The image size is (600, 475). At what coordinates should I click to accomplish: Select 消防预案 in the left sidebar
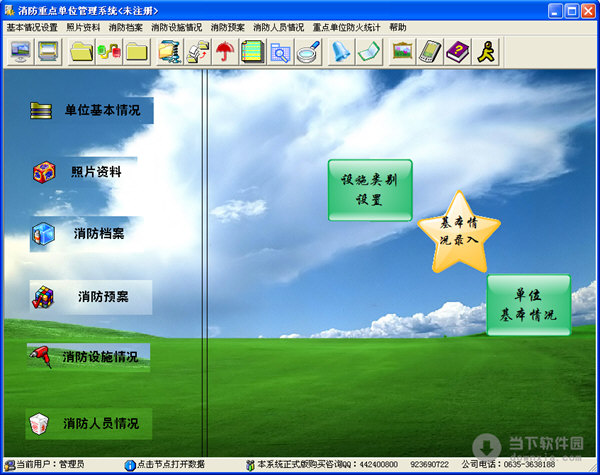(91, 297)
